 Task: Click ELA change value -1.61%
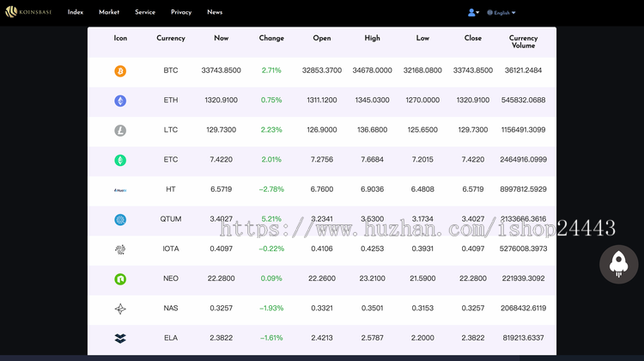pyautogui.click(x=271, y=338)
